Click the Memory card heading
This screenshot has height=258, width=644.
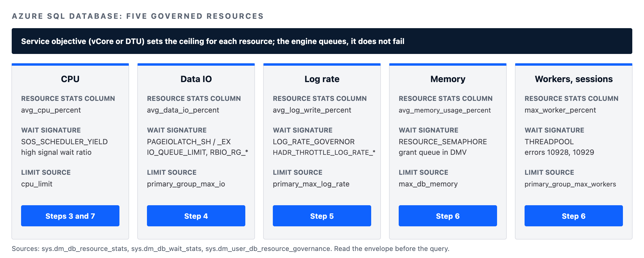click(x=448, y=79)
